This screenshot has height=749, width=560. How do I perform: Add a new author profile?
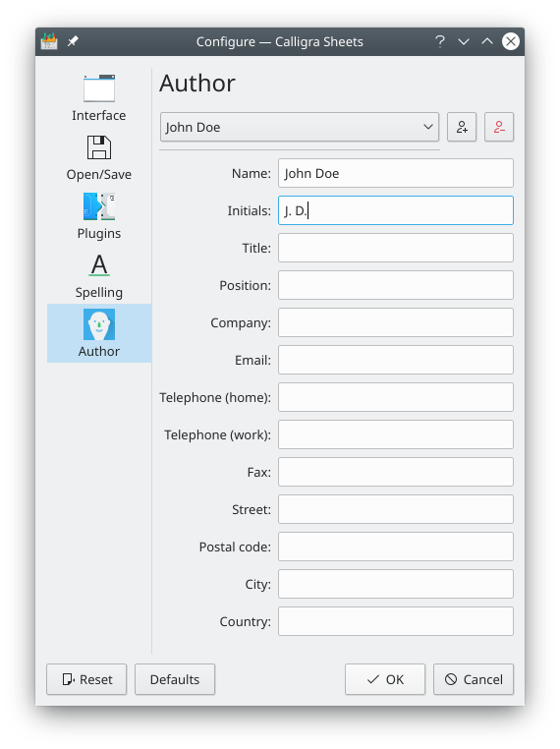pyautogui.click(x=462, y=127)
